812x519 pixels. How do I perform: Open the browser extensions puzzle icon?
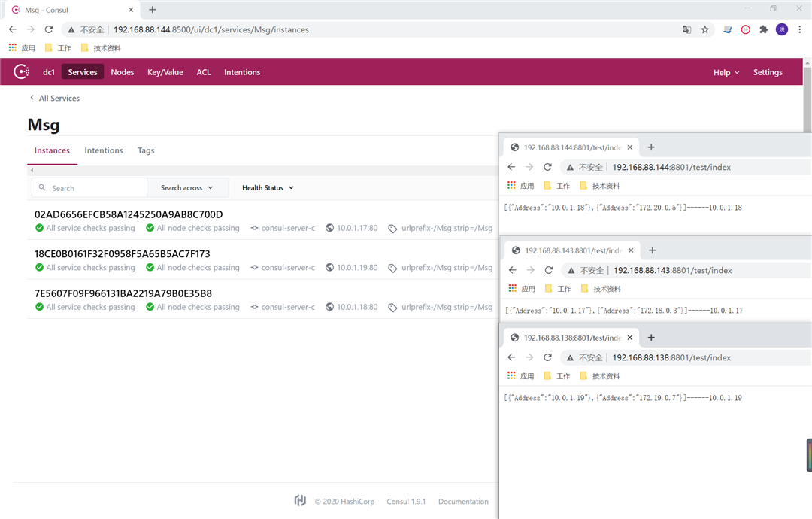(763, 29)
